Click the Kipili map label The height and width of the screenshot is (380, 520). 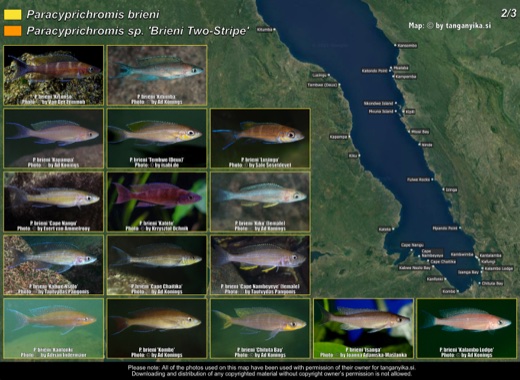(410, 112)
